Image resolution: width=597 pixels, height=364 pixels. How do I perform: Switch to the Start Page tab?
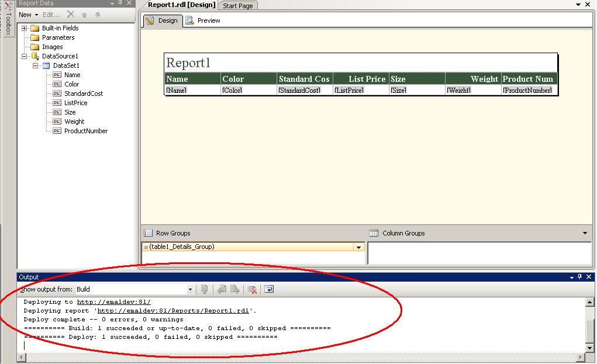[237, 6]
